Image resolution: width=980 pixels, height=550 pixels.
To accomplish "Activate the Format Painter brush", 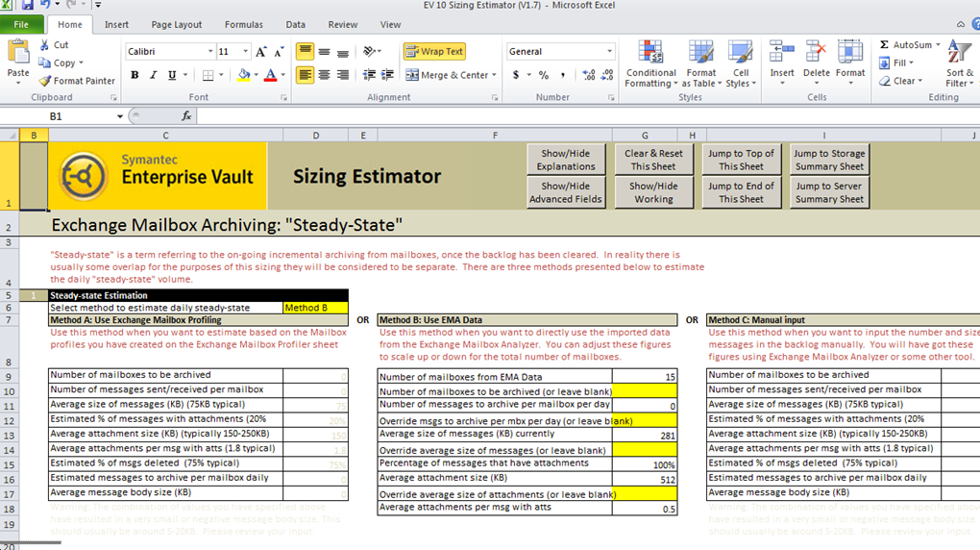I will (44, 81).
